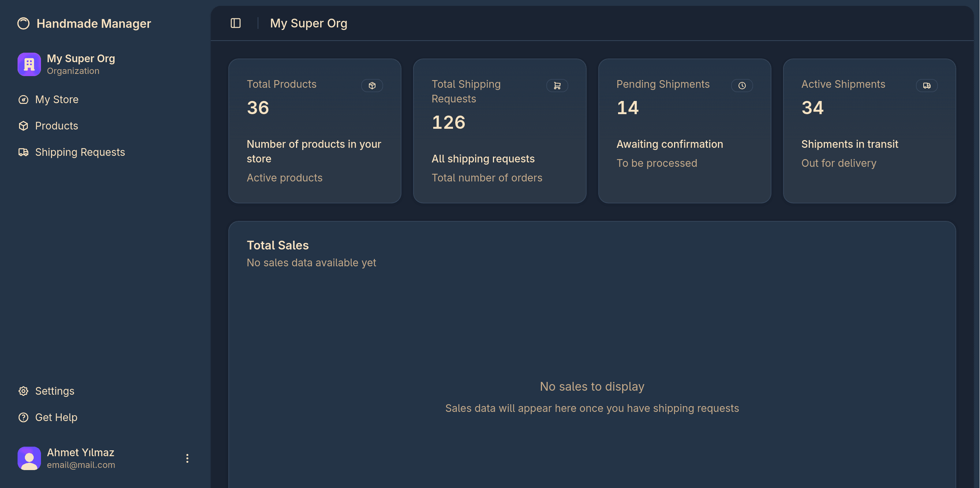The width and height of the screenshot is (980, 488).
Task: Click the Pending Shipments count of 14
Action: tap(627, 108)
